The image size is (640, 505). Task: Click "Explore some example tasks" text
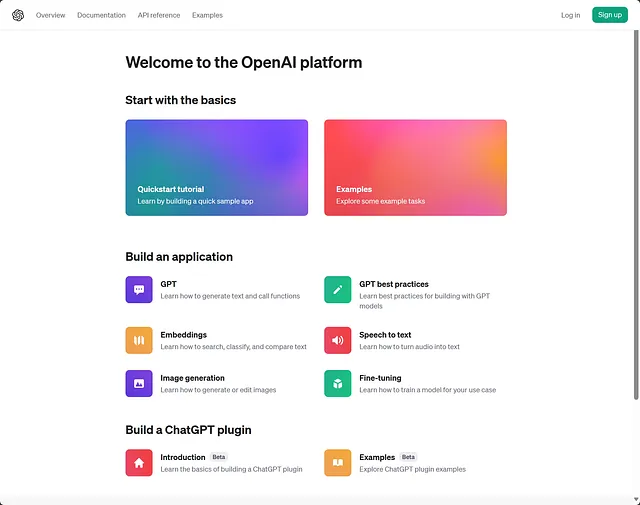[x=380, y=201]
